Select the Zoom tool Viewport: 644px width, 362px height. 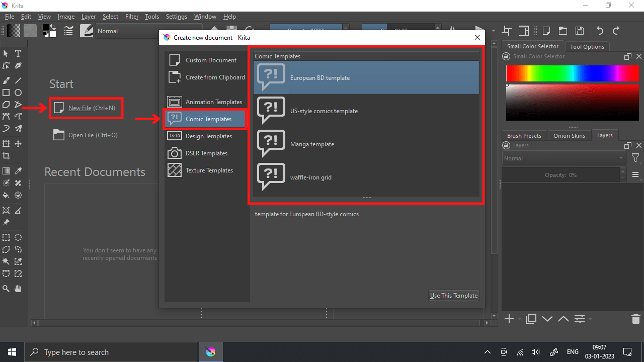pyautogui.click(x=6, y=289)
